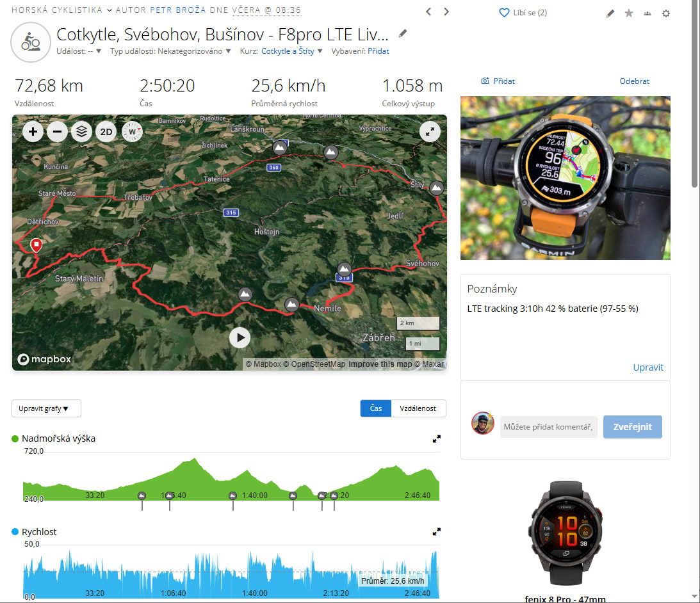The height and width of the screenshot is (603, 700).
Task: Switch the chart axis to Vzdálenost
Action: point(418,408)
